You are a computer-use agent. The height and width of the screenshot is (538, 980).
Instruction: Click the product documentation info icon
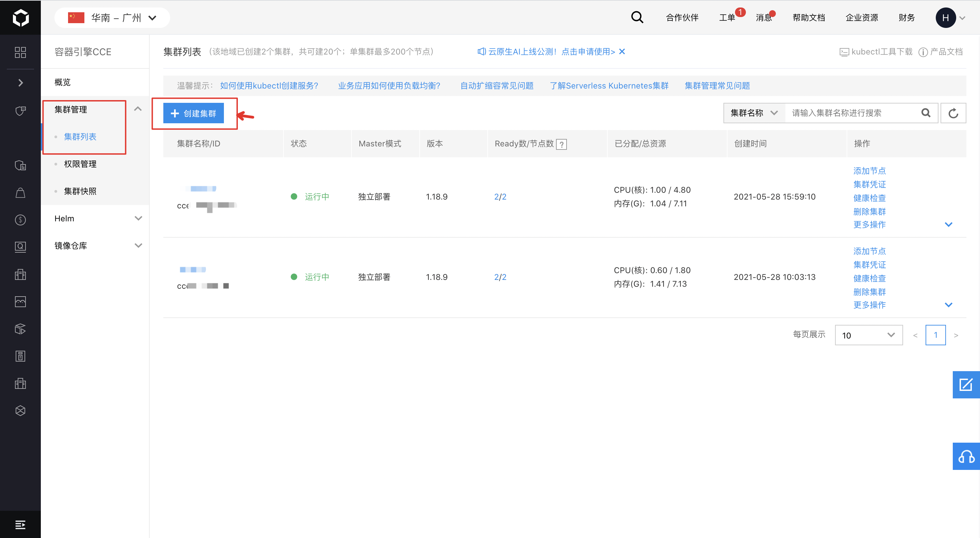pyautogui.click(x=922, y=52)
